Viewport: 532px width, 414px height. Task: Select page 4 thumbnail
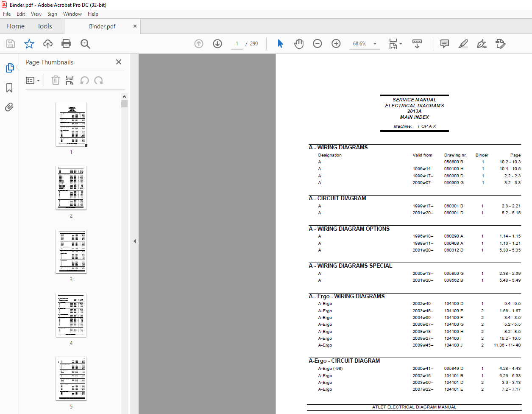[71, 315]
